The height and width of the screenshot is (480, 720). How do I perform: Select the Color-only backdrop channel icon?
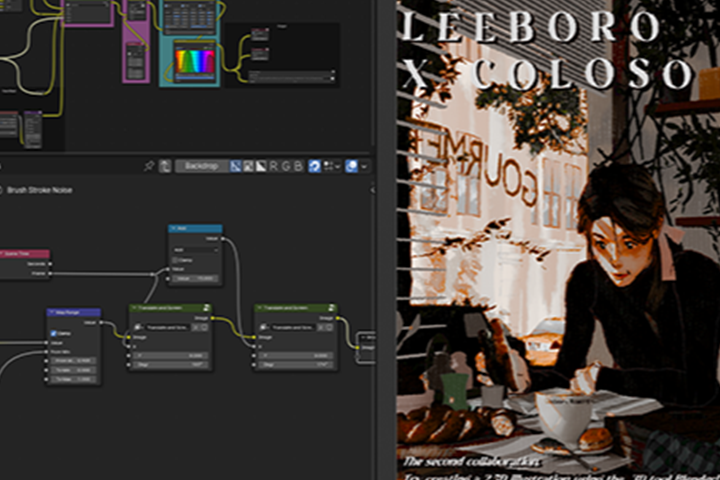tap(248, 166)
